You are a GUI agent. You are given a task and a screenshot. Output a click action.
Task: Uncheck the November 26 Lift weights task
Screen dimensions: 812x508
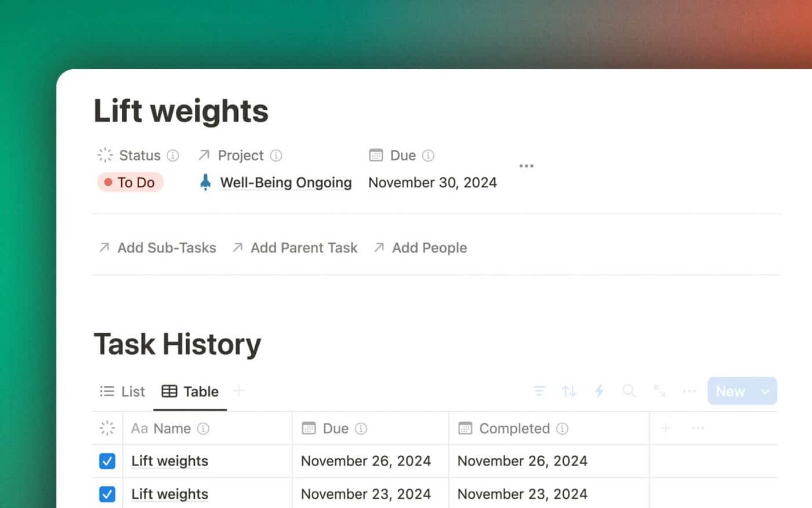[x=107, y=461]
